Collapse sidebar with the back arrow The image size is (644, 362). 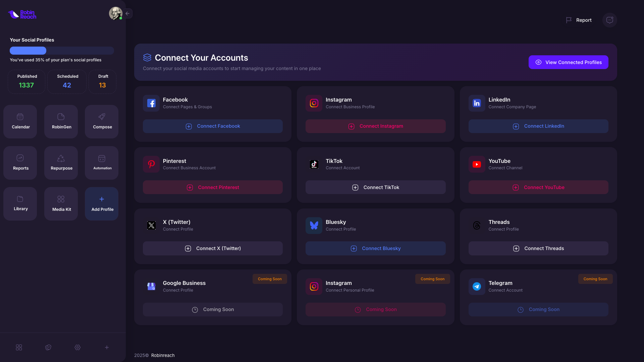point(127,13)
